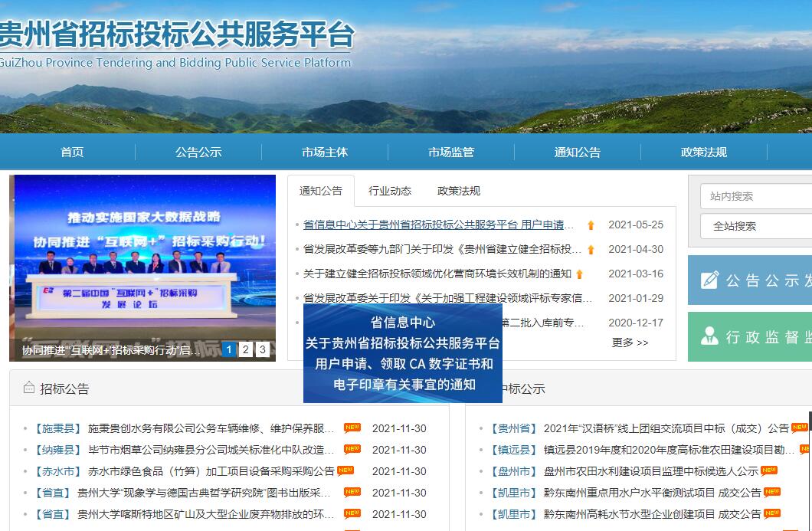Click orange pinned arrow on 2021-05-25 notice
This screenshot has height=531, width=812.
pyautogui.click(x=591, y=225)
